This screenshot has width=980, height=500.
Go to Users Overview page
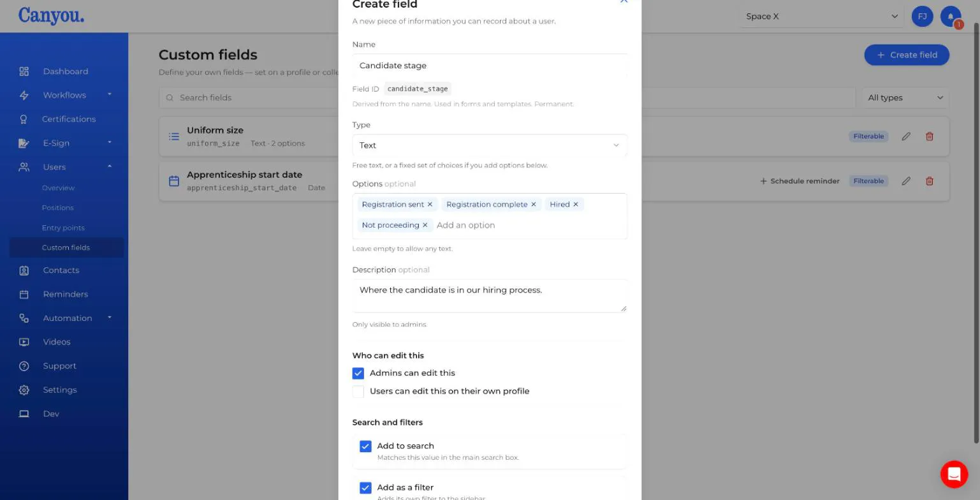(58, 188)
